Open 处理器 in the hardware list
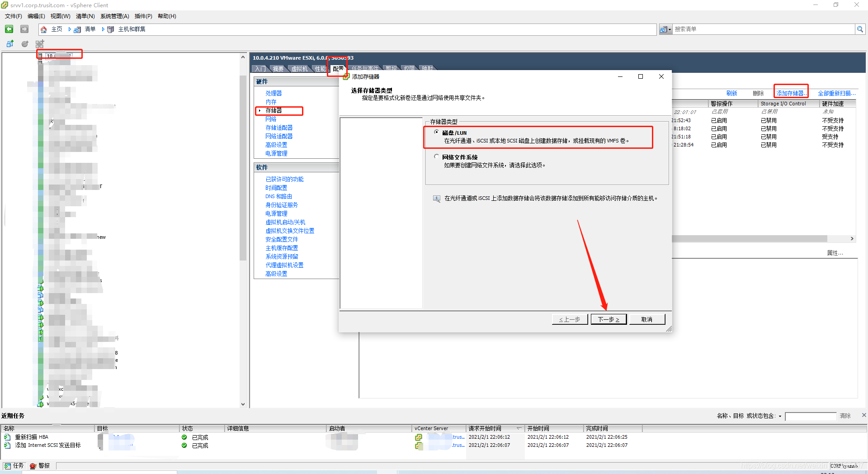This screenshot has height=474, width=868. pos(274,93)
